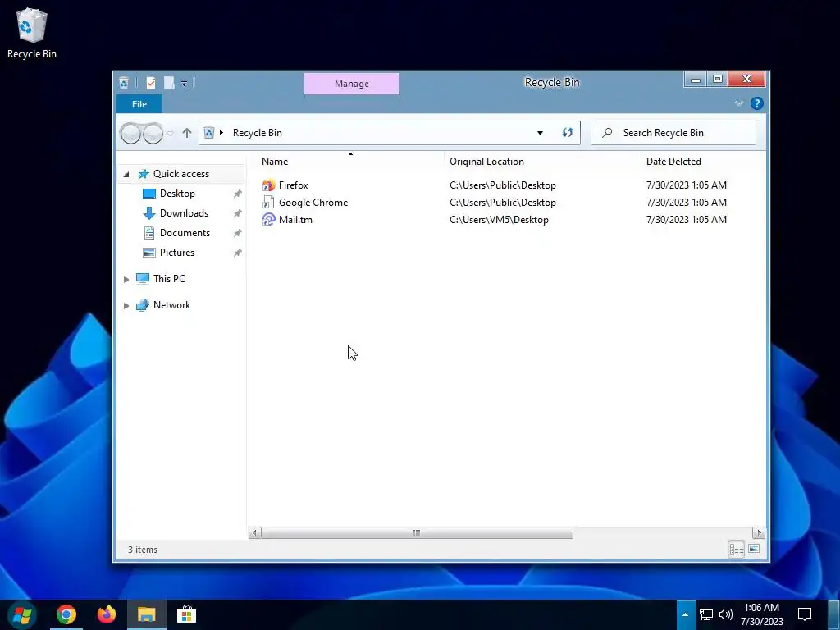Expand the Network tree node

126,305
